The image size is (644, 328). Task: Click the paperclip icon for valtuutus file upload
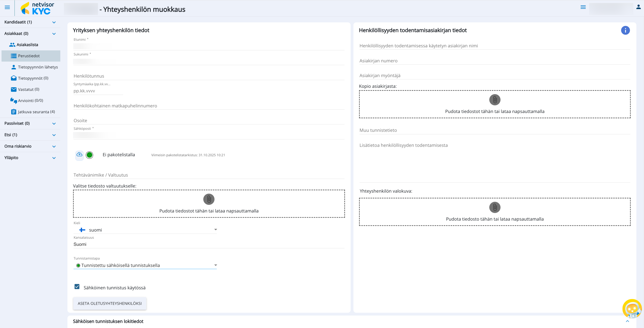point(209,199)
